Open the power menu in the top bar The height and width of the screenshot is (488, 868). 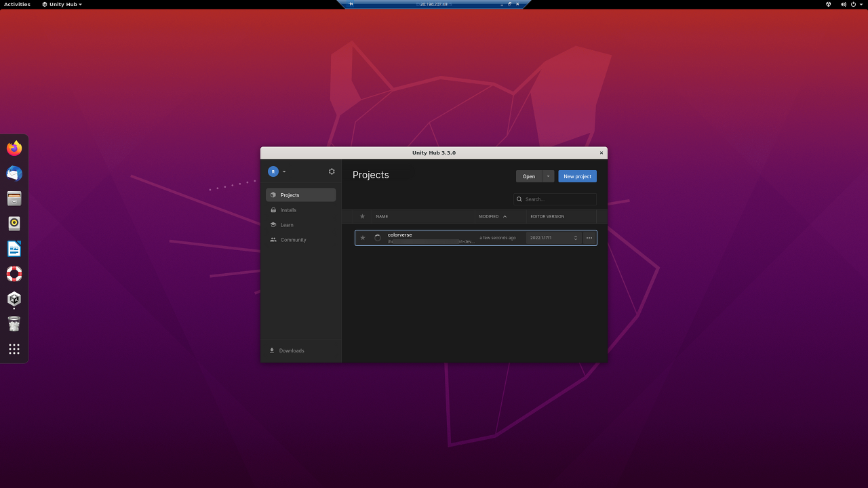(x=854, y=4)
